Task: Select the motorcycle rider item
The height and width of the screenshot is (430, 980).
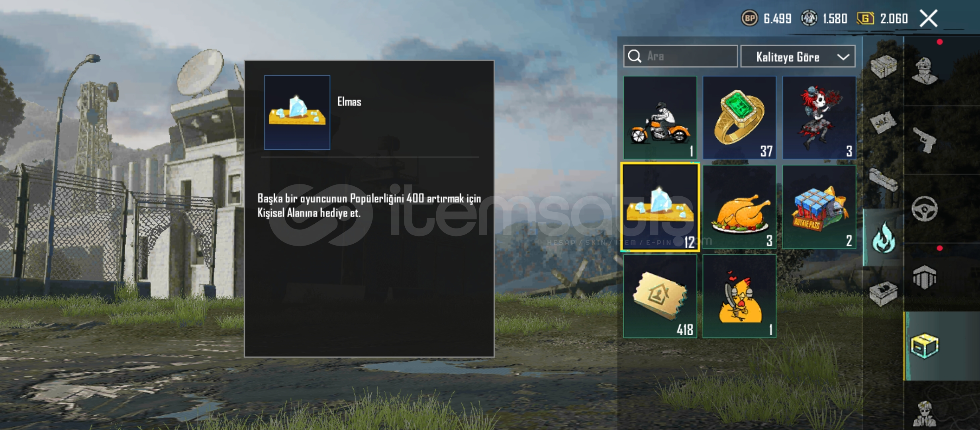Action: coord(660,117)
